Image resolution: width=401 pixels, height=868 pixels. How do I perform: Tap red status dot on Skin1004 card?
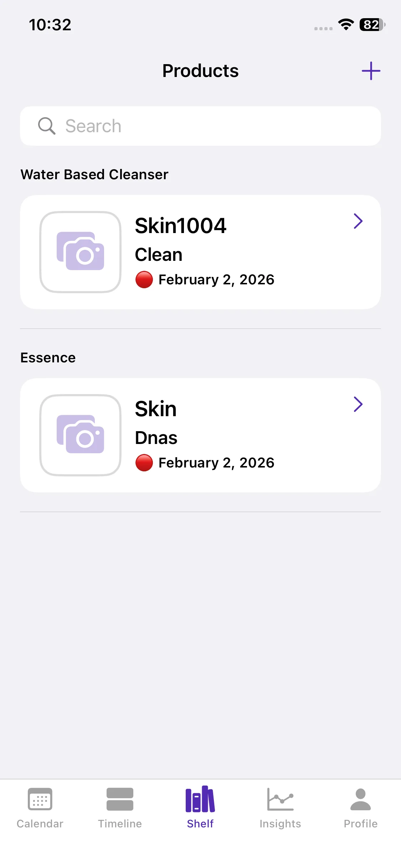(x=144, y=280)
